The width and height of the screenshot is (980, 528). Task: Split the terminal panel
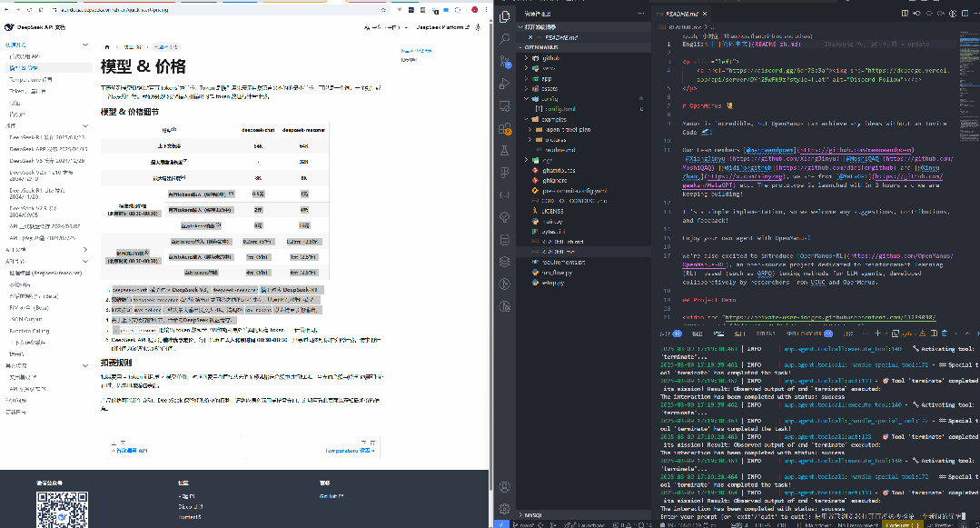coord(934,334)
